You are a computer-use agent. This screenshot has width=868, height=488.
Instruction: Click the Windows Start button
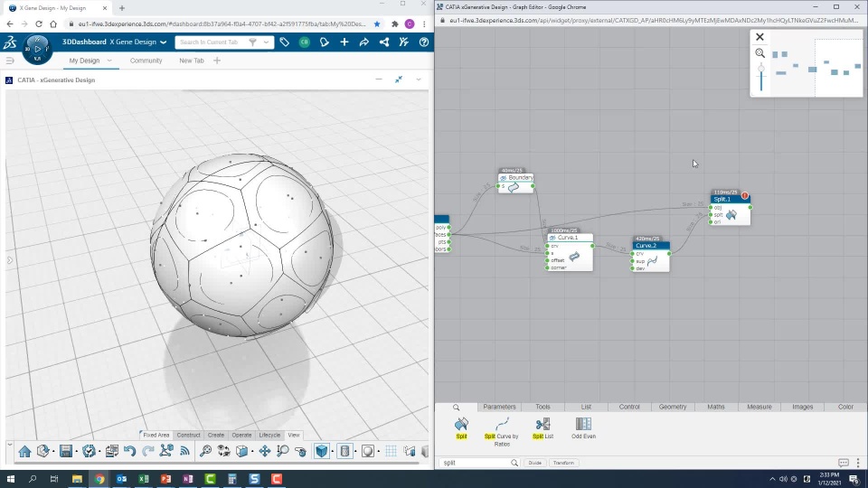click(11, 479)
